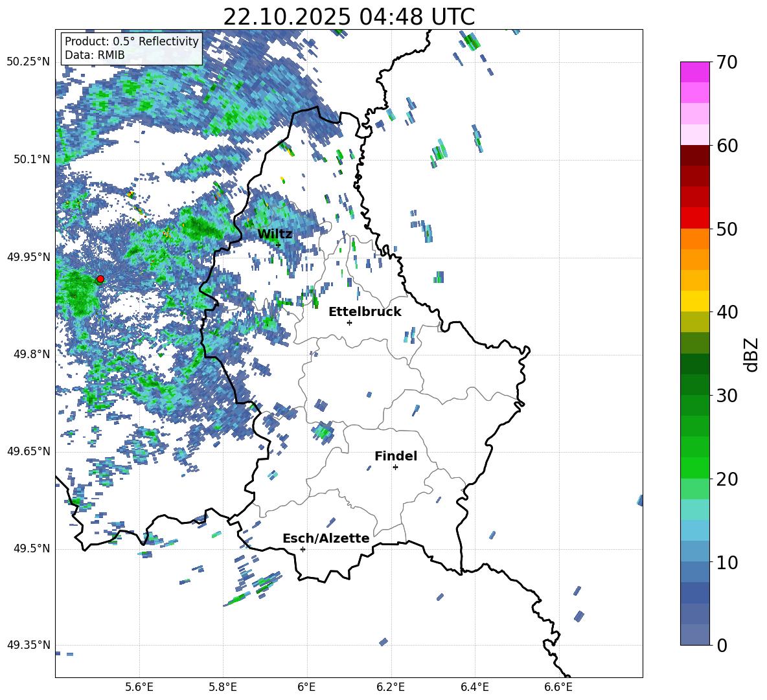The height and width of the screenshot is (700, 767).
Task: Click the colorbar 70 tick label
Action: (x=727, y=62)
